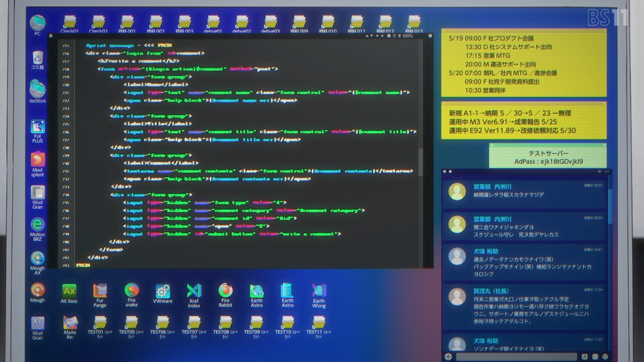This screenshot has height=362, width=644.
Task: Open the ゴミ箱 recycle bin icon
Action: click(x=38, y=60)
